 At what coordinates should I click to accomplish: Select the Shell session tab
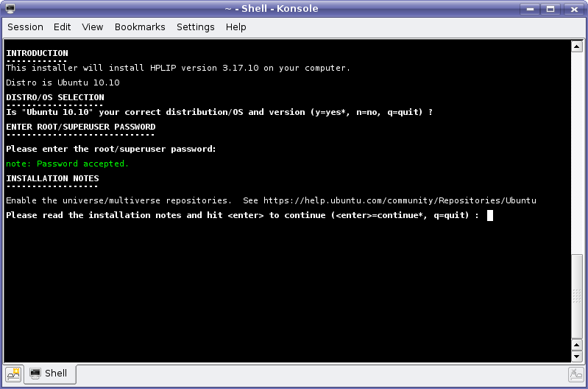point(49,374)
